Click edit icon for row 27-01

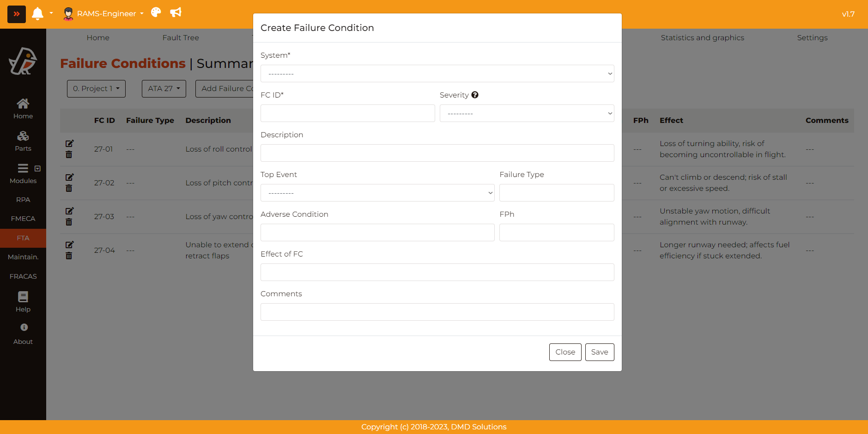[69, 144]
